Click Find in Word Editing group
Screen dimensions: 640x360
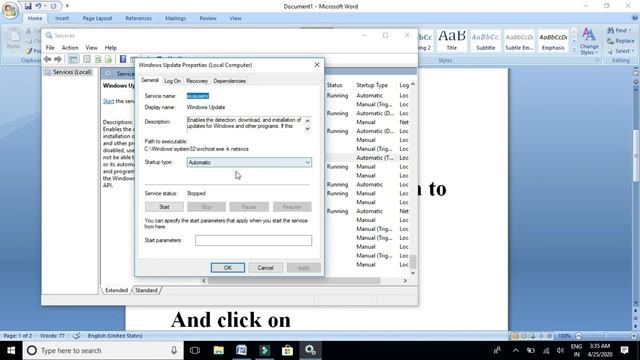tap(619, 31)
